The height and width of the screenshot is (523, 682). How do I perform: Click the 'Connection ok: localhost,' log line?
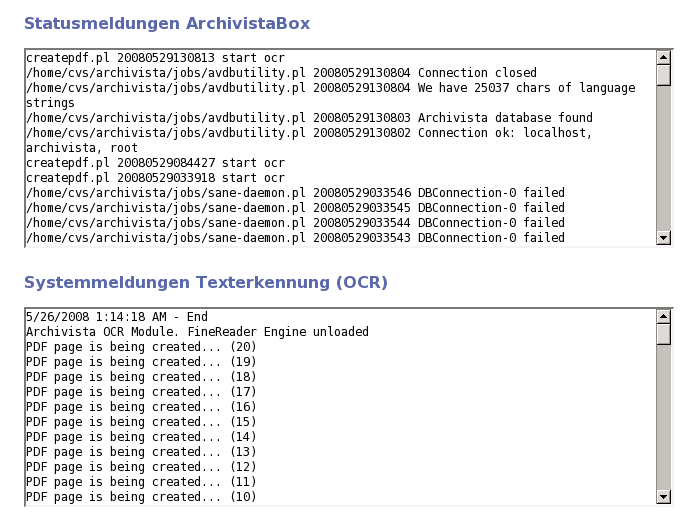click(309, 133)
